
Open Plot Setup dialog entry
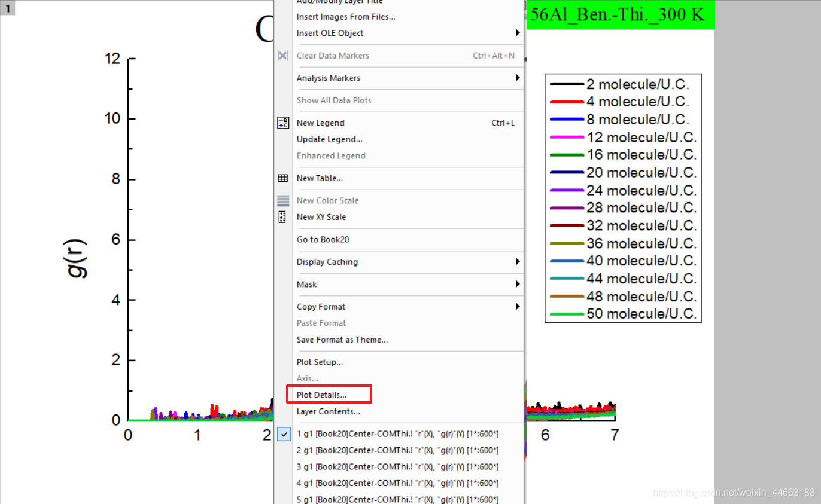(x=320, y=362)
